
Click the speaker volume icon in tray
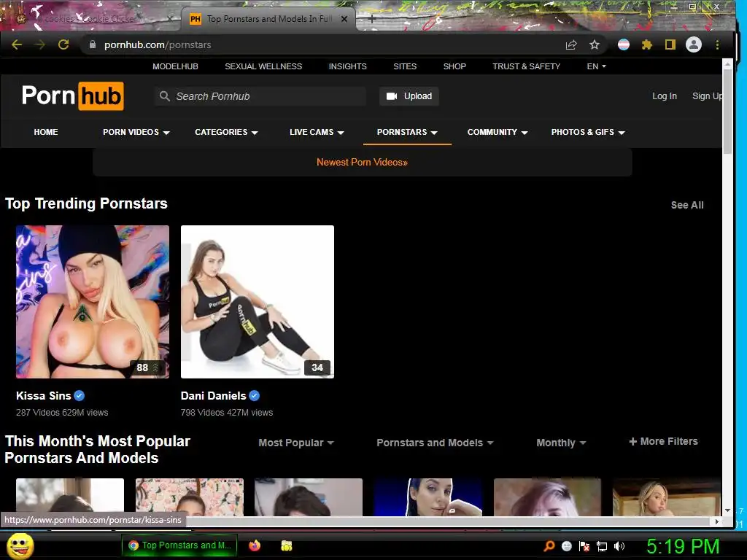[619, 546]
